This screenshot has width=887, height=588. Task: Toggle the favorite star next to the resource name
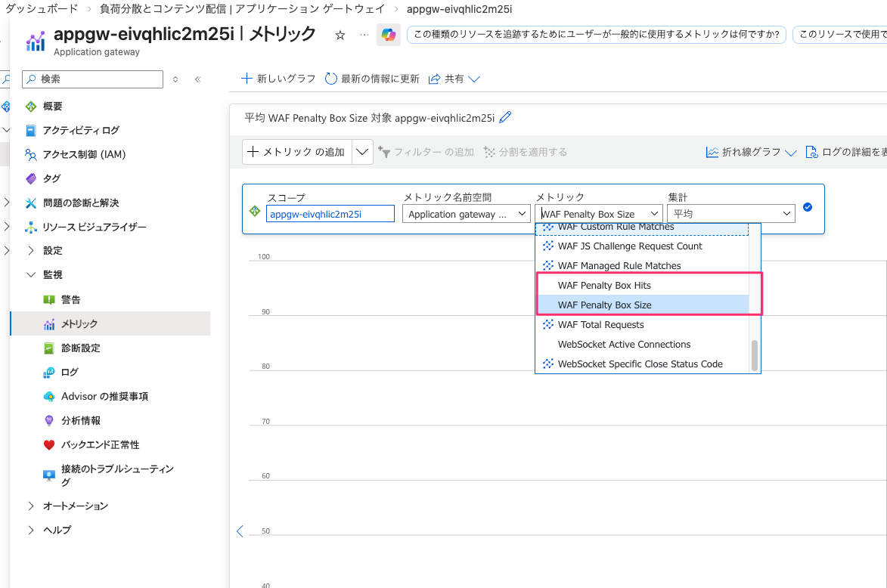pyautogui.click(x=340, y=35)
